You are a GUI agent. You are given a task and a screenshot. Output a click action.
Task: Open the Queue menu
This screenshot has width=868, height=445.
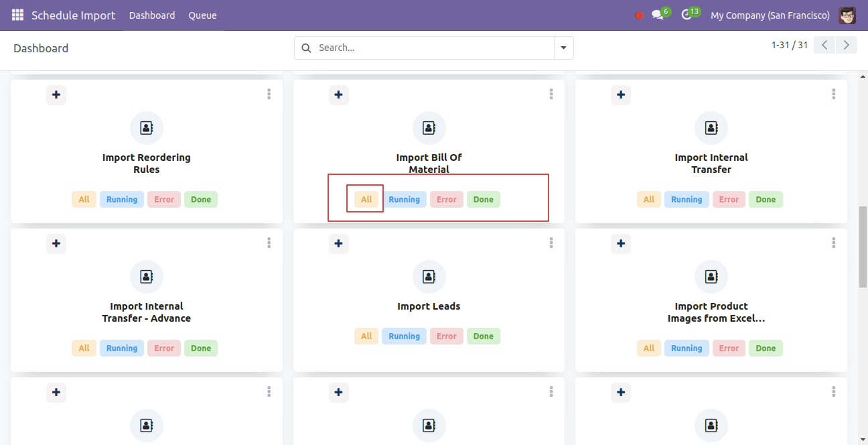coord(202,15)
